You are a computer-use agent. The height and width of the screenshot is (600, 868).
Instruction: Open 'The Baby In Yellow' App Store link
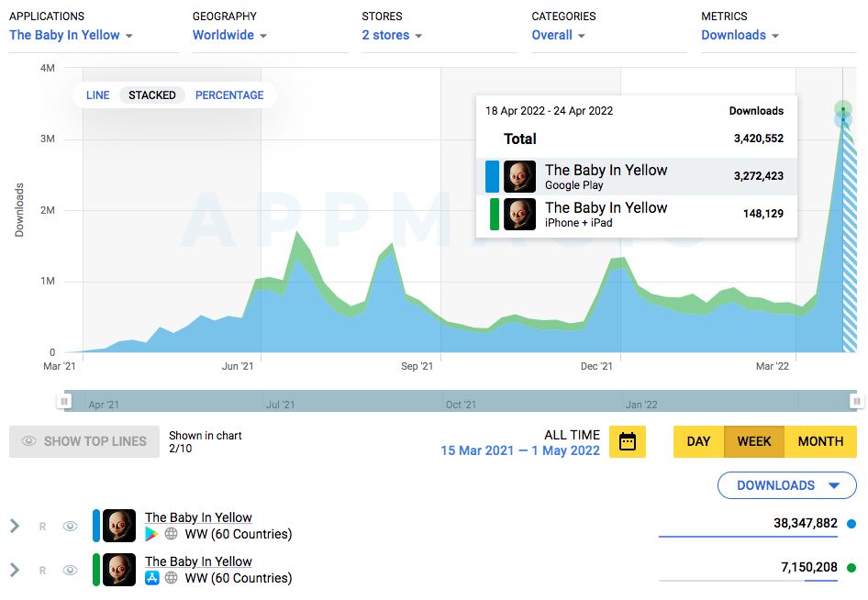point(198,561)
